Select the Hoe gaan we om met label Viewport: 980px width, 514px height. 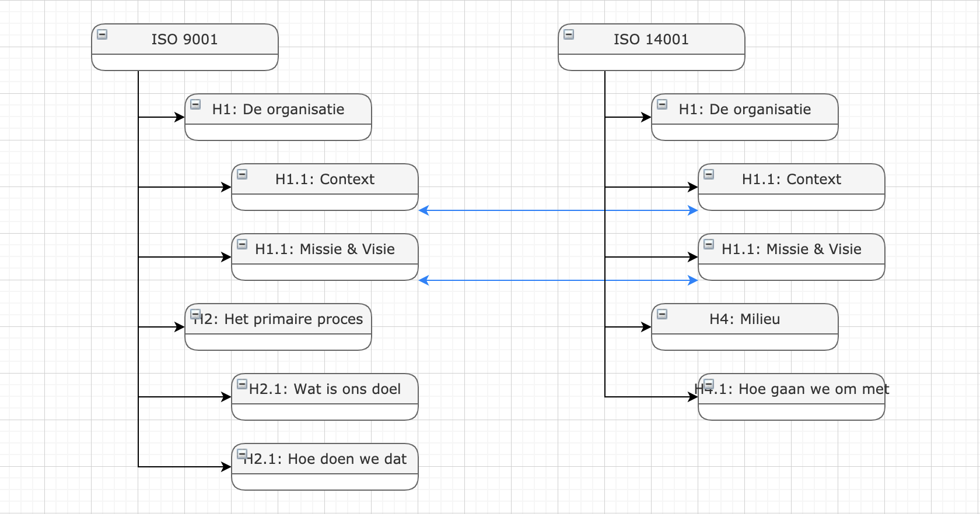(792, 389)
